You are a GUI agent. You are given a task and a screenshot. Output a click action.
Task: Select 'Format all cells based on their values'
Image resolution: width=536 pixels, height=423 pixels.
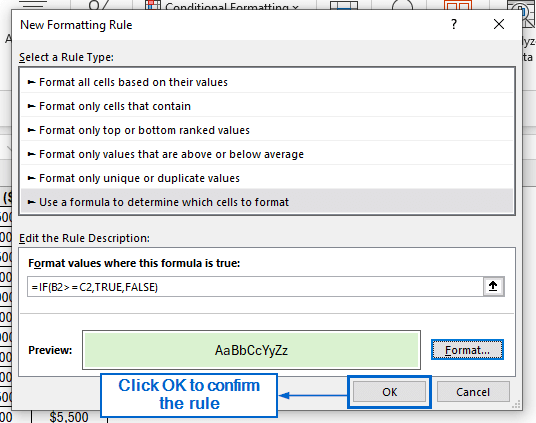[x=267, y=82]
